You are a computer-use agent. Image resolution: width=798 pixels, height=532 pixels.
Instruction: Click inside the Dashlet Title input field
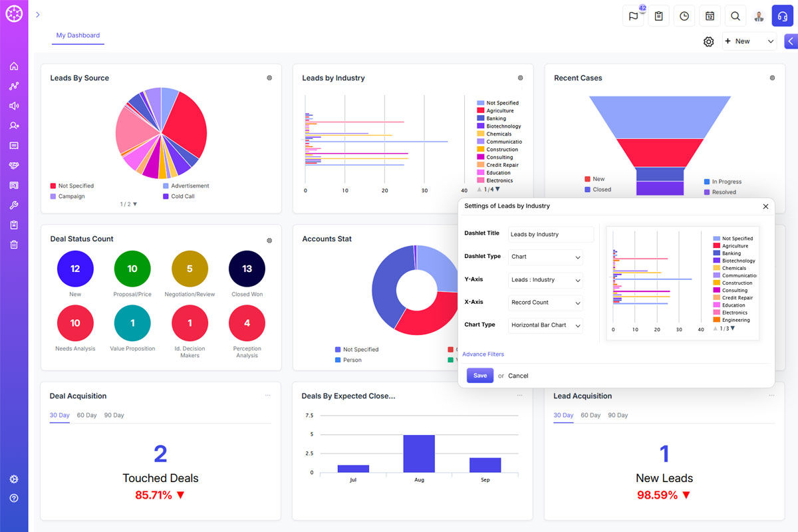click(551, 234)
